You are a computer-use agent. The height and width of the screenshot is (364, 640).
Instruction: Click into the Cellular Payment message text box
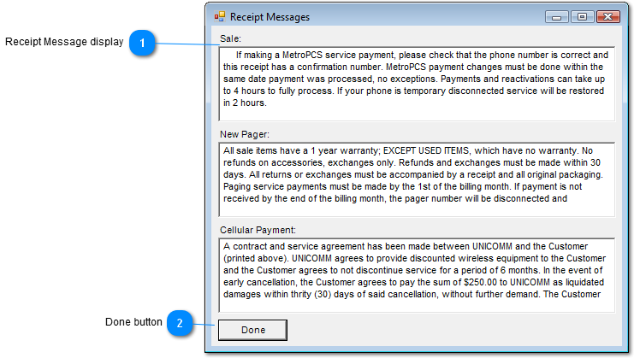[417, 275]
